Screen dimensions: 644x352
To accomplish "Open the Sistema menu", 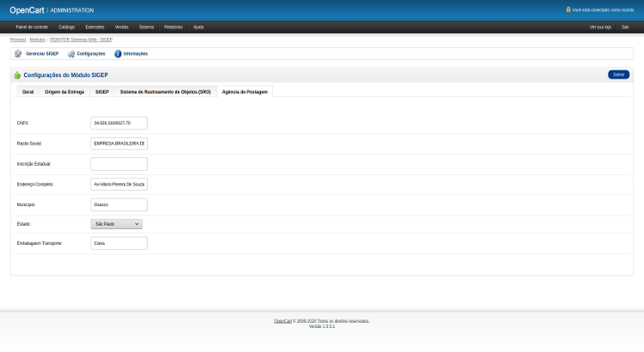I will (x=146, y=27).
